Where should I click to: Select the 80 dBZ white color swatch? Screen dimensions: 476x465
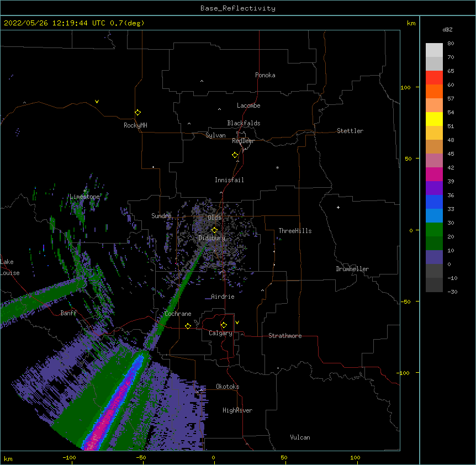coord(434,50)
